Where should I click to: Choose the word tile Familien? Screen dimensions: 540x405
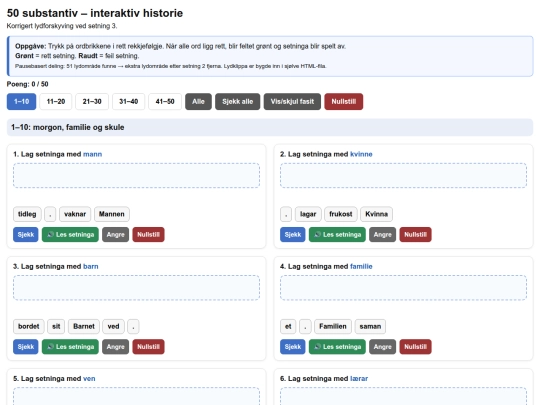pyautogui.click(x=333, y=326)
